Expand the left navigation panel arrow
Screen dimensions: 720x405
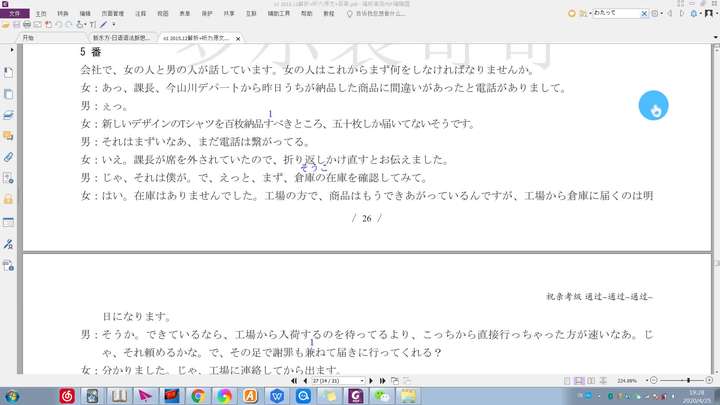click(x=11, y=50)
